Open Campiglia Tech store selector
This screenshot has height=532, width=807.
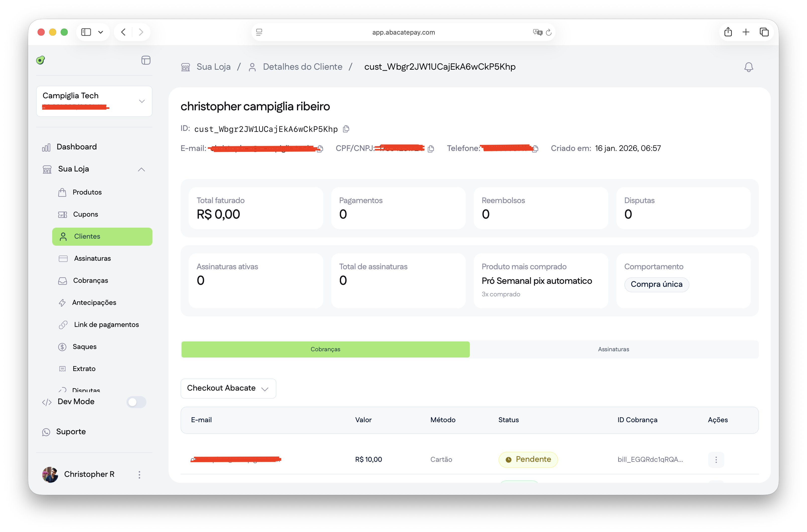(94, 101)
